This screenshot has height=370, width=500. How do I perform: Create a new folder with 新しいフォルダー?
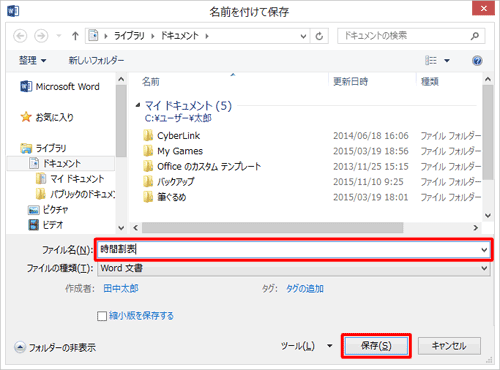tap(96, 61)
